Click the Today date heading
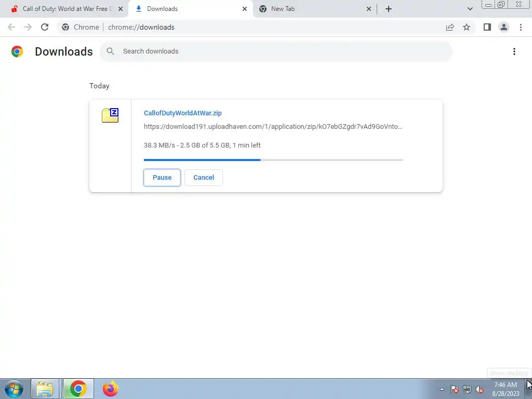Image resolution: width=532 pixels, height=399 pixels. click(x=99, y=86)
